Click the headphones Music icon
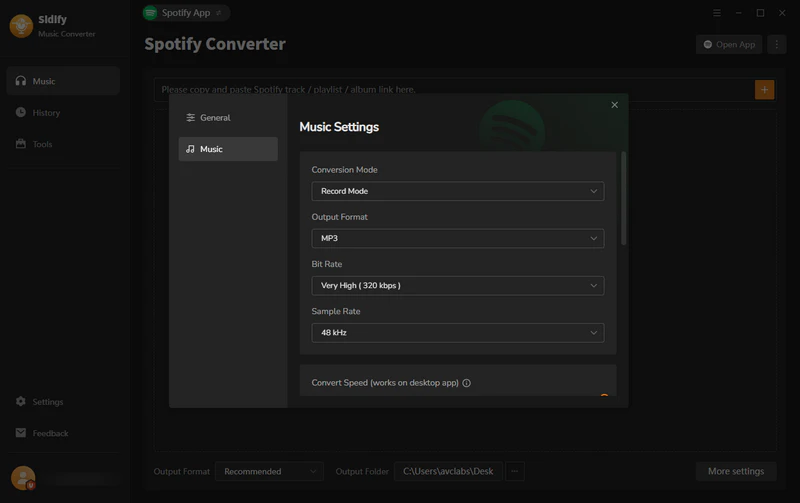The height and width of the screenshot is (503, 800). pyautogui.click(x=20, y=81)
